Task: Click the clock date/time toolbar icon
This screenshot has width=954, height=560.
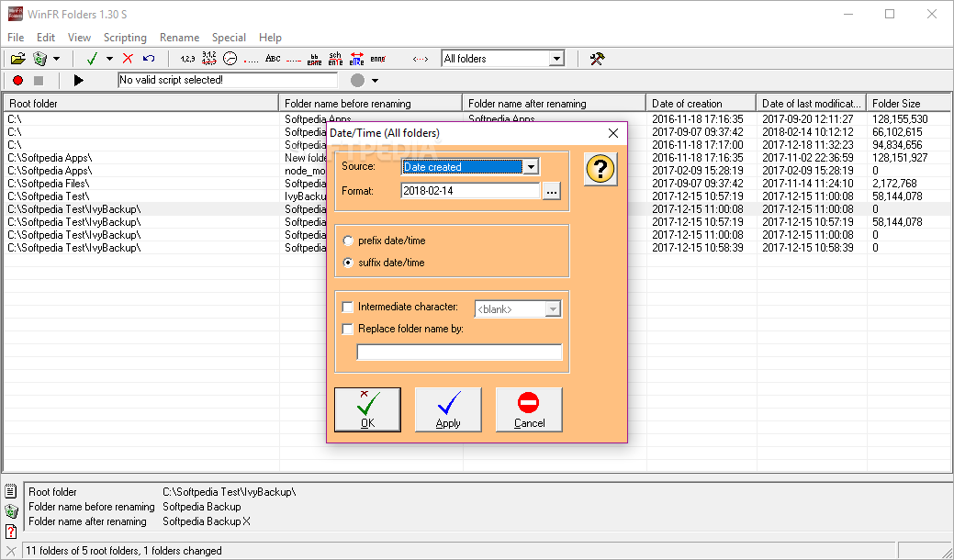Action: (230, 59)
